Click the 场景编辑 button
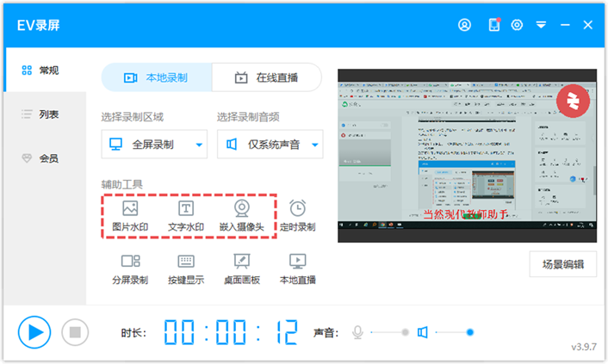 tap(563, 264)
